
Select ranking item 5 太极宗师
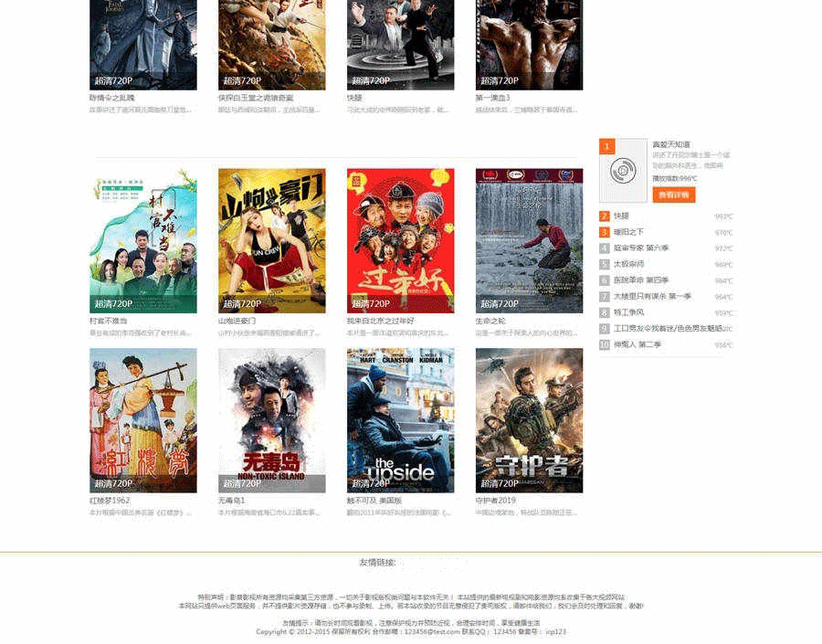[628, 264]
